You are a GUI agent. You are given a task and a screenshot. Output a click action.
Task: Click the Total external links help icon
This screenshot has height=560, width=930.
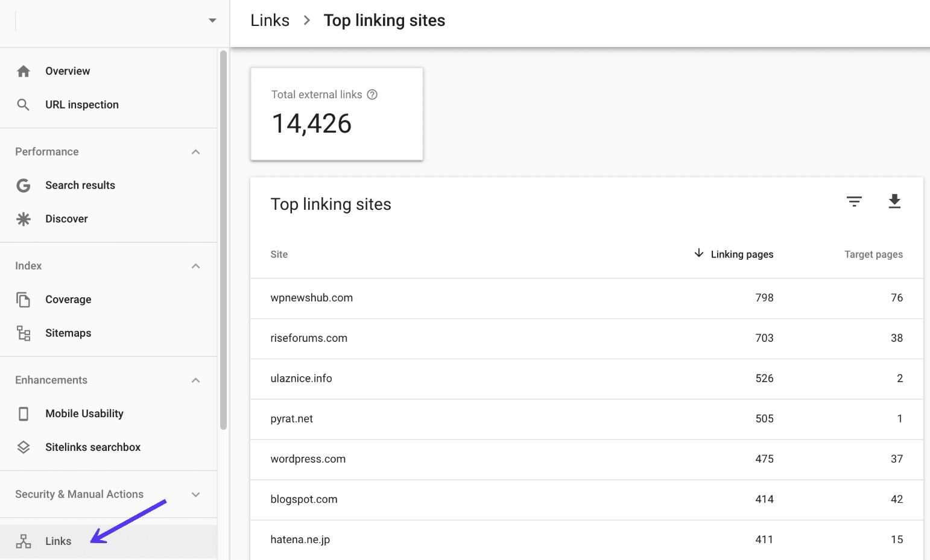[x=372, y=94]
